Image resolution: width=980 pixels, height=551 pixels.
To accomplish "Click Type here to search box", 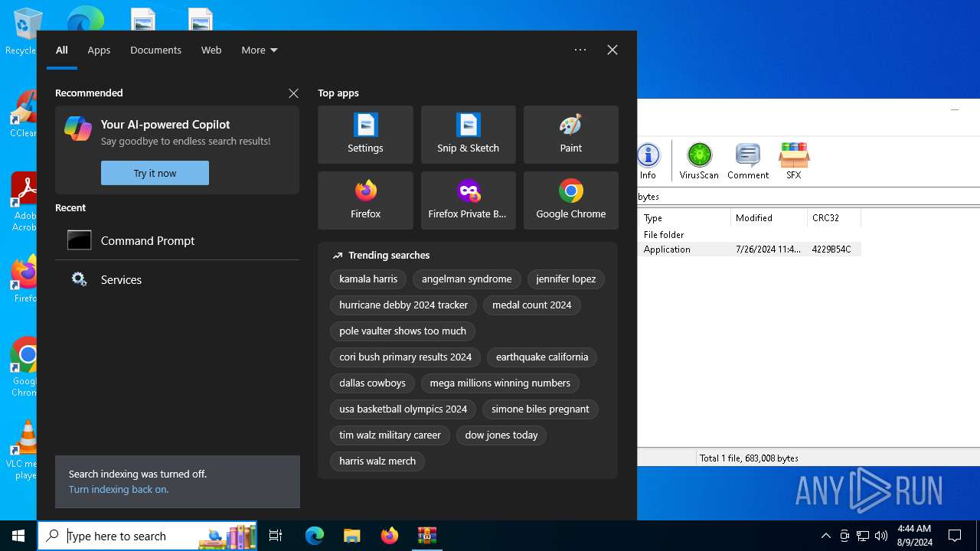I will [x=147, y=536].
